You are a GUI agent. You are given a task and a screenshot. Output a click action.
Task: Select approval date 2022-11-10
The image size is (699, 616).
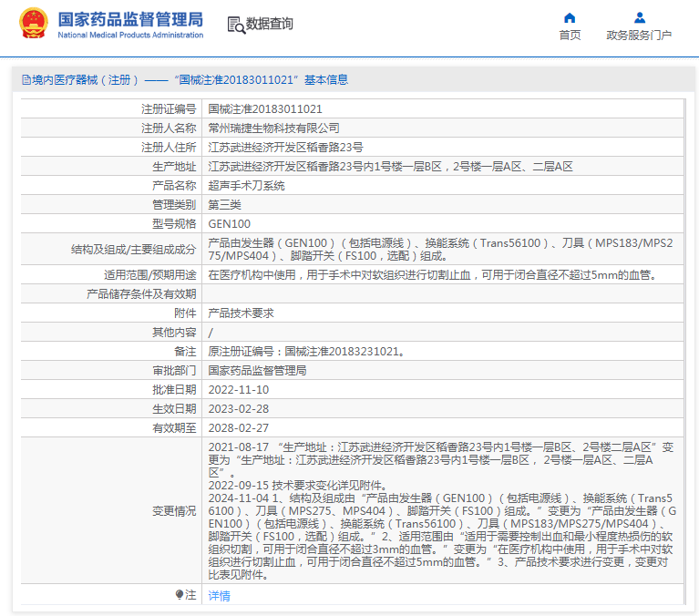click(x=239, y=390)
